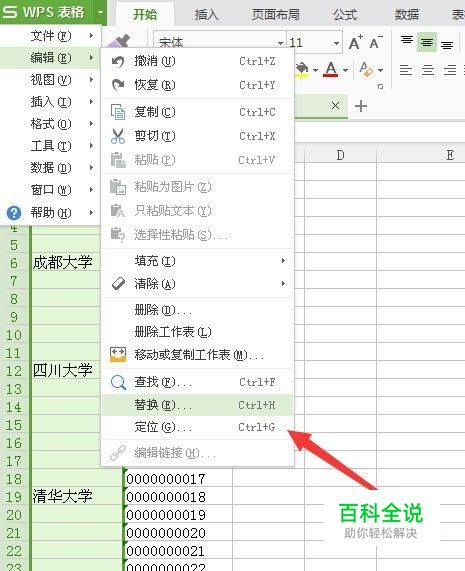Toggle middle vertical align icon
This screenshot has width=465, height=571.
[x=427, y=42]
